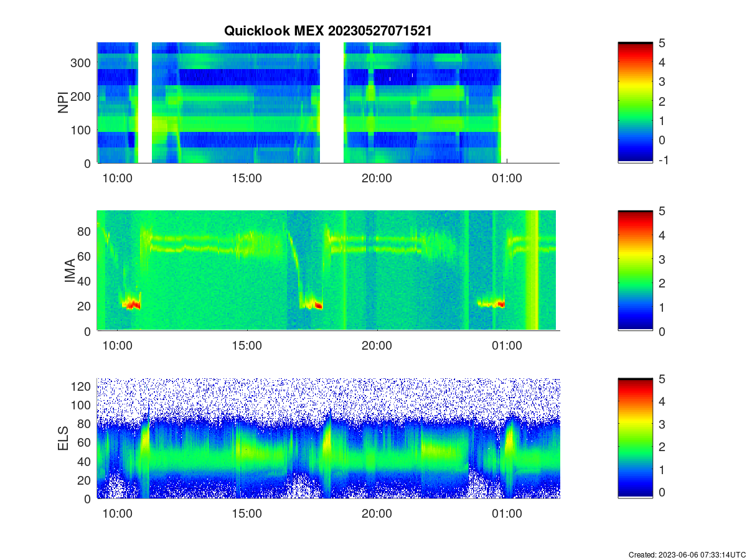Click the 10:00 time label under the NPI plot

[117, 179]
